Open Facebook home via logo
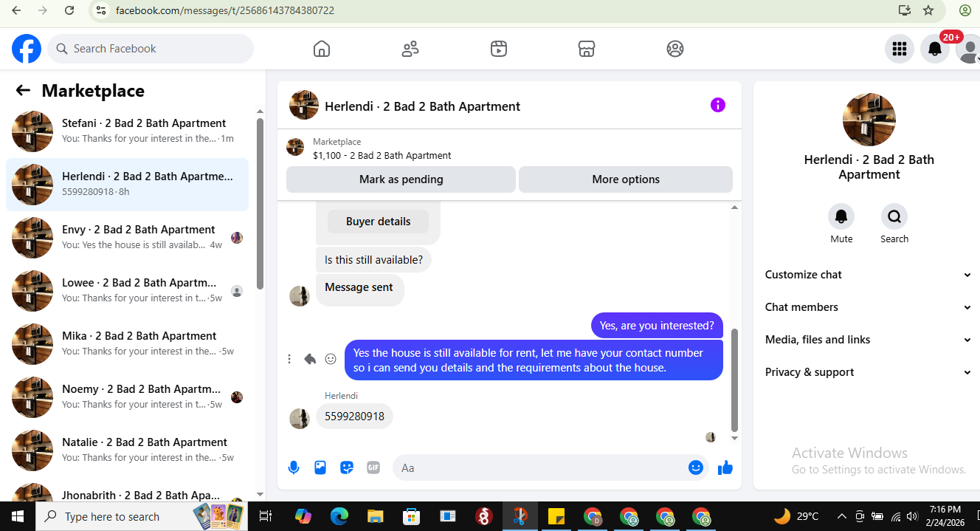 (27, 49)
